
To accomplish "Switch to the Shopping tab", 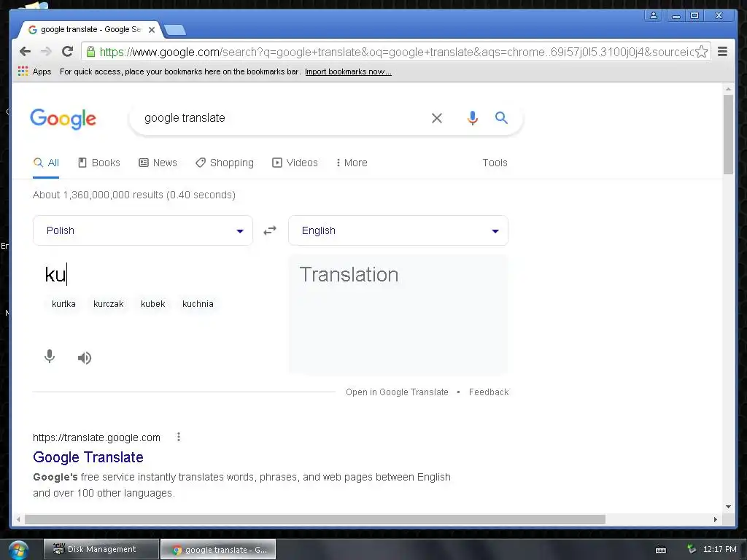I will point(225,163).
